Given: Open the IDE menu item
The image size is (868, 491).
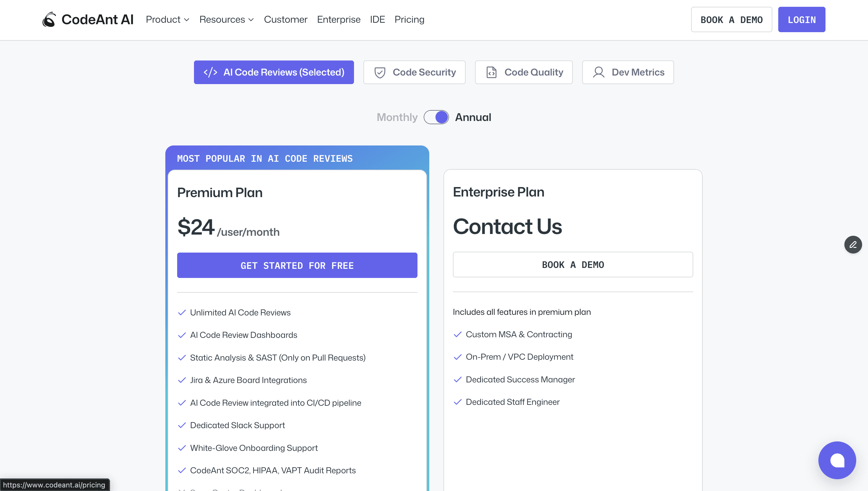Looking at the screenshot, I should click(x=377, y=19).
